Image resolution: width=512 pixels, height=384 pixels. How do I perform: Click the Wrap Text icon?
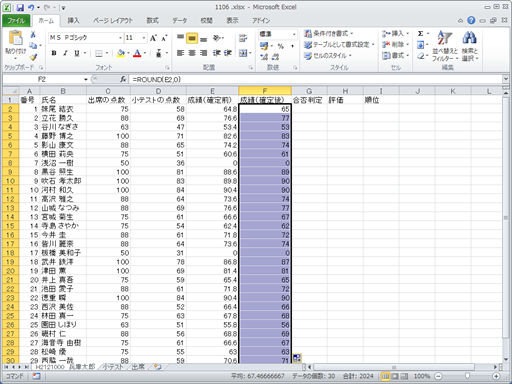[x=243, y=38]
